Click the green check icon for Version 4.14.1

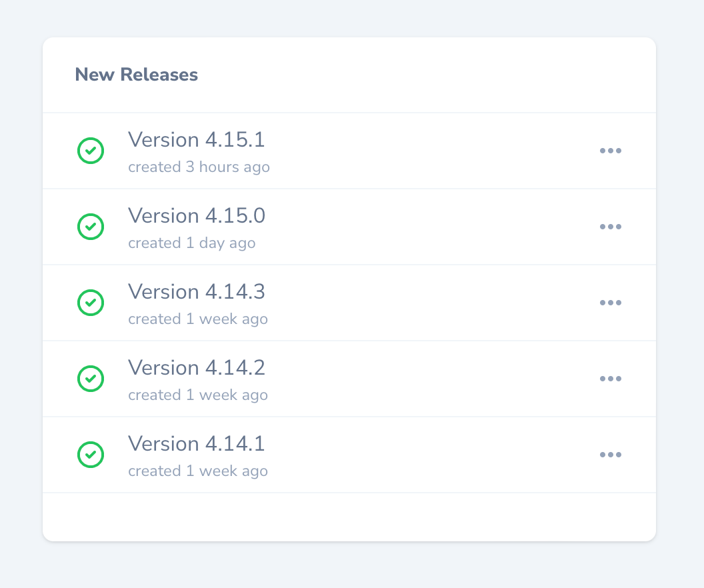(x=91, y=455)
